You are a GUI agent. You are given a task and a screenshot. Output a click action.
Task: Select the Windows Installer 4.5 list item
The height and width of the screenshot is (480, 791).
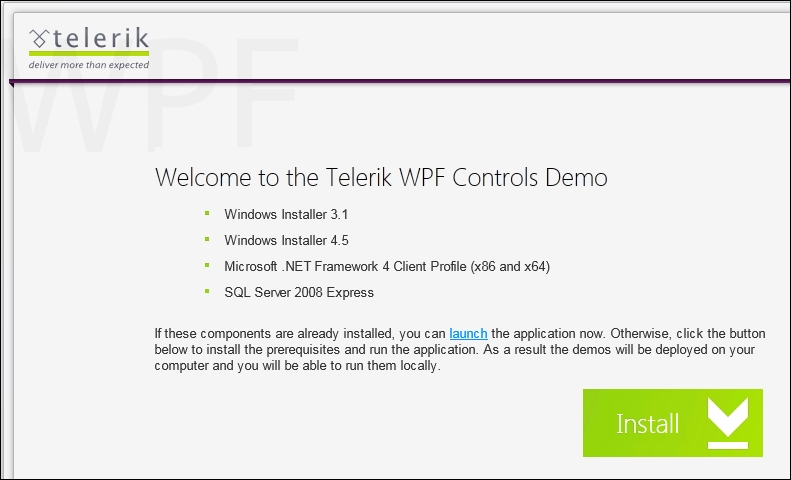point(286,241)
